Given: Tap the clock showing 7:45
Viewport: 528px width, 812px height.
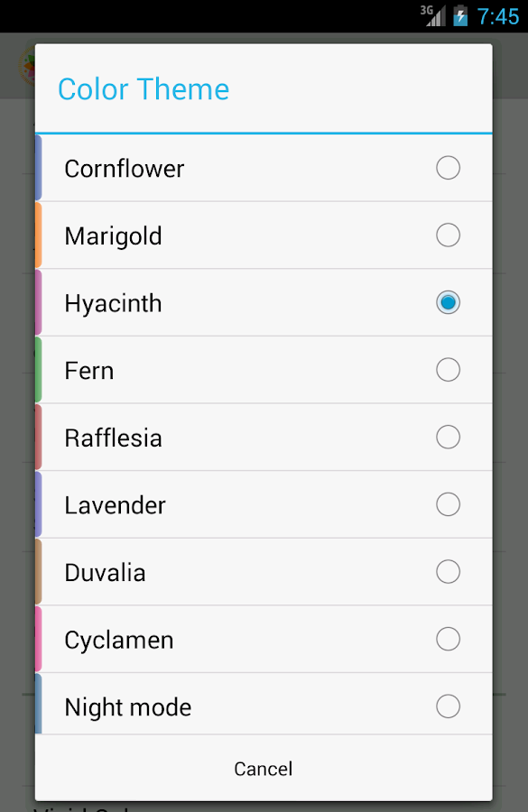Looking at the screenshot, I should (499, 15).
